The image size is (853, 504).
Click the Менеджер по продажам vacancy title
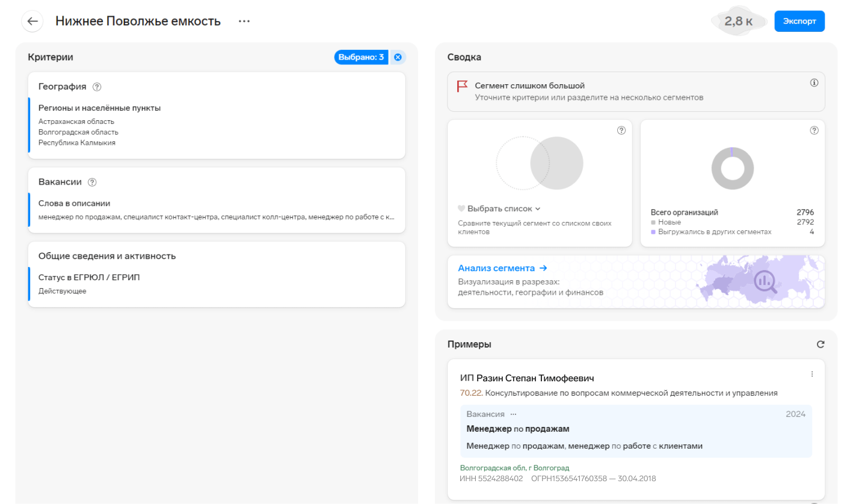518,429
